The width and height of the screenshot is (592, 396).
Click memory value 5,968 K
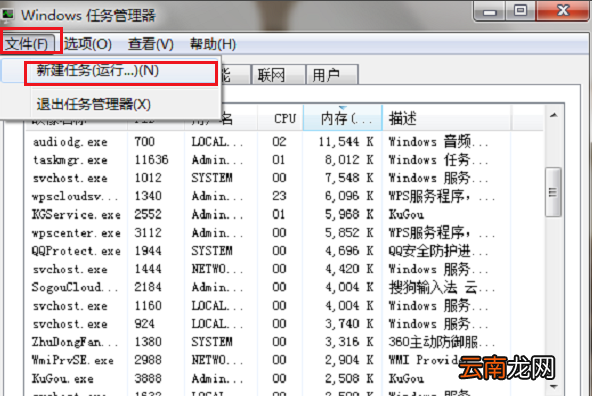point(349,214)
